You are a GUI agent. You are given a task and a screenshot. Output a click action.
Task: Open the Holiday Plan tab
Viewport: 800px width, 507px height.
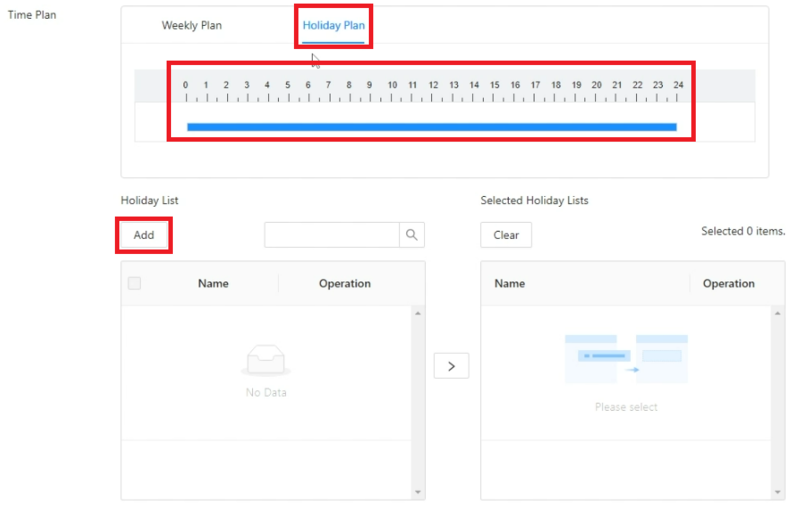pyautogui.click(x=334, y=26)
